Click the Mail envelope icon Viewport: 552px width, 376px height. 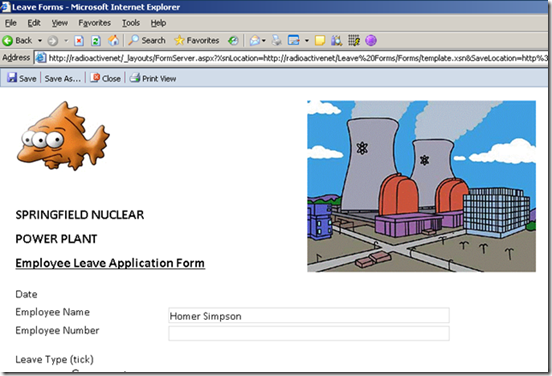pyautogui.click(x=255, y=41)
